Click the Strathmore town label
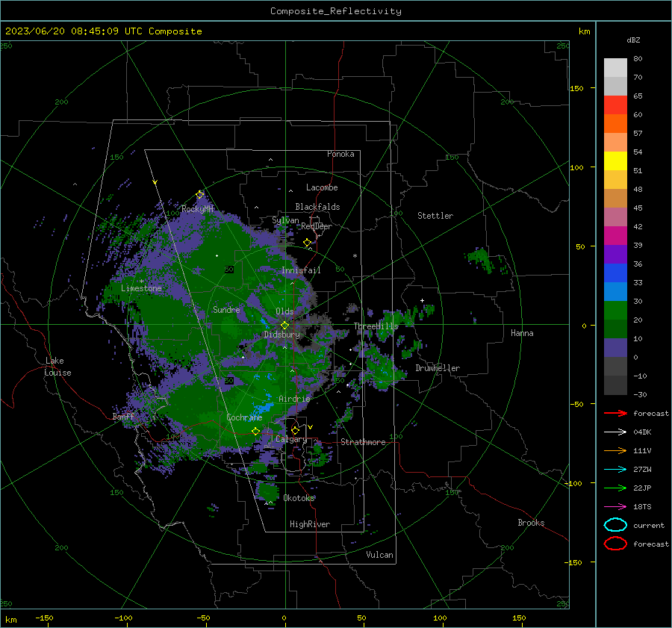672x628 pixels. coord(363,442)
